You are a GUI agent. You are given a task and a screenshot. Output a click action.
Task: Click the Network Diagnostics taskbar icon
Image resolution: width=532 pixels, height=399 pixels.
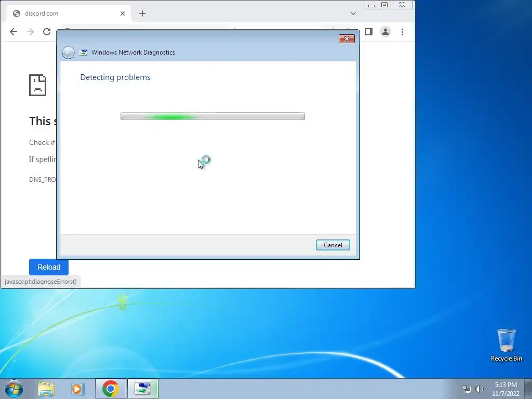point(142,389)
